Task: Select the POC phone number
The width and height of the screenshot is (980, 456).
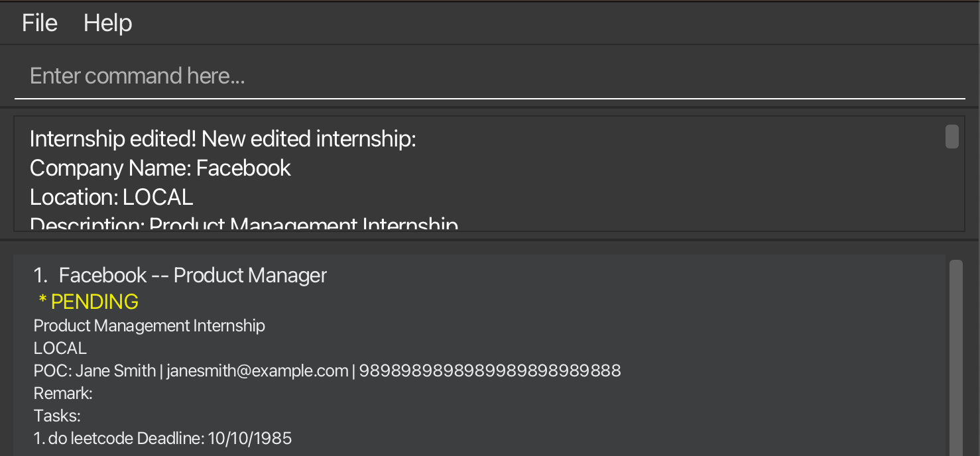Action: 491,370
